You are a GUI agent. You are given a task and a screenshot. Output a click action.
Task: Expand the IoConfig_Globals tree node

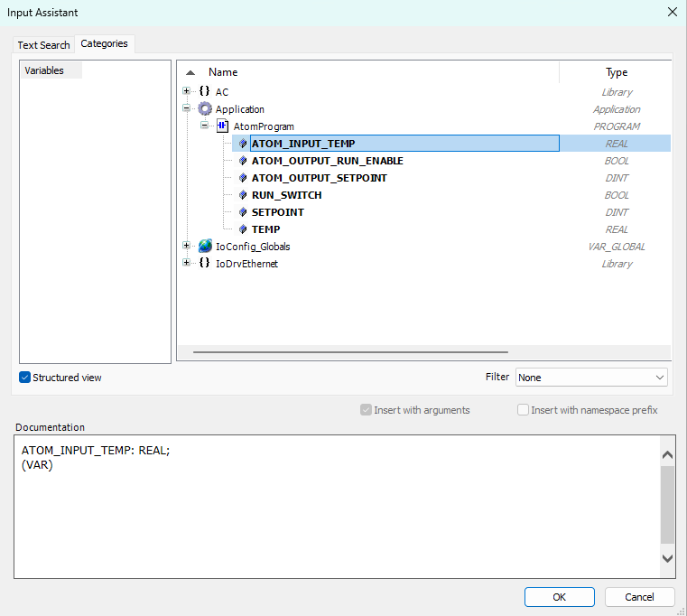coord(187,247)
